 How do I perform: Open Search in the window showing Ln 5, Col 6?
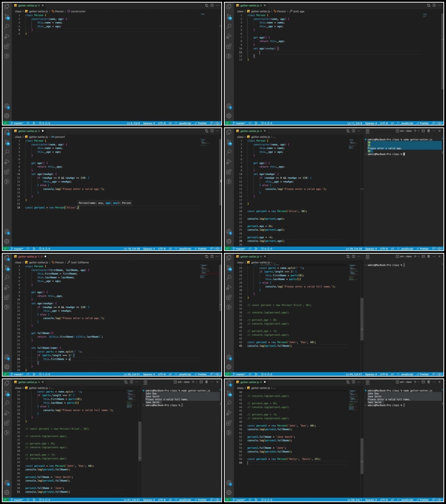(x=7, y=26)
